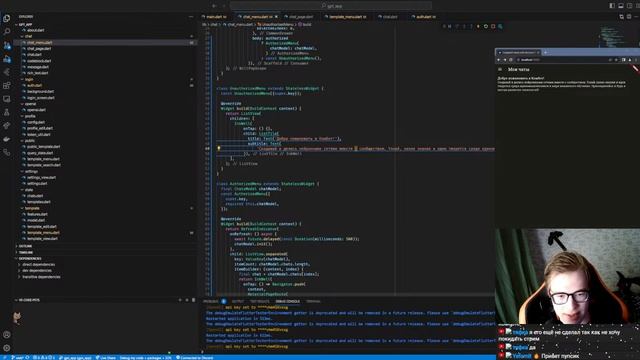Click the back navigation arrow in the title bar
The height and width of the screenshot is (360, 640).
(214, 6)
